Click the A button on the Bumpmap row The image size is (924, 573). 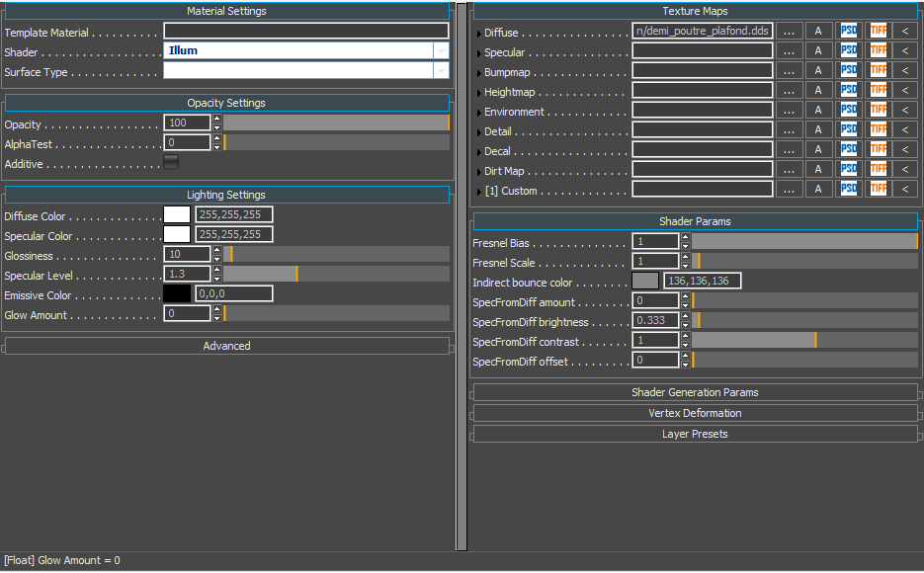(818, 69)
